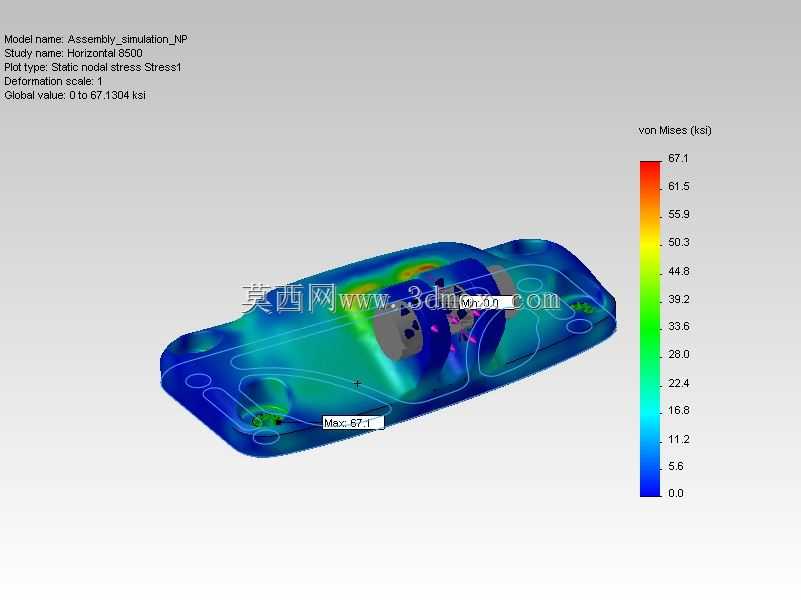The image size is (801, 600).
Task: Click the 50.3 legend value
Action: coord(679,242)
